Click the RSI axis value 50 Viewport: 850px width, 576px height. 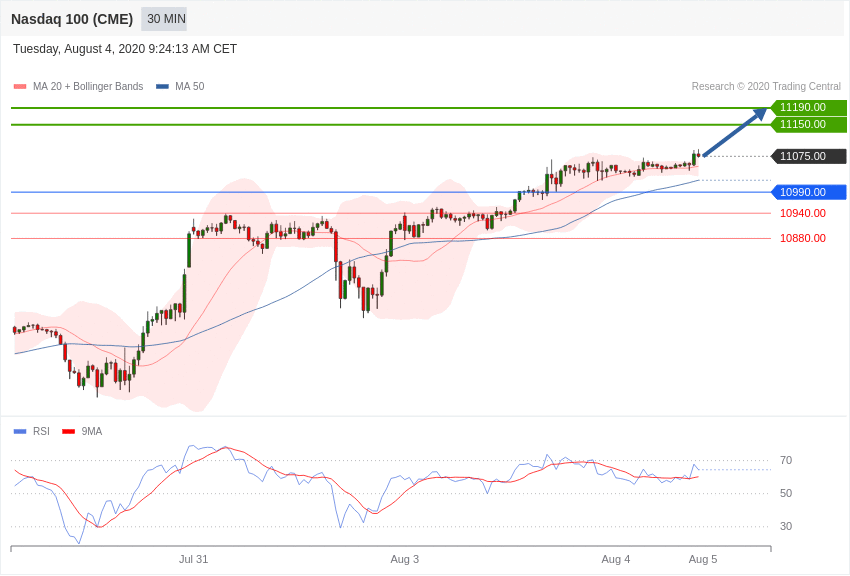pos(786,494)
